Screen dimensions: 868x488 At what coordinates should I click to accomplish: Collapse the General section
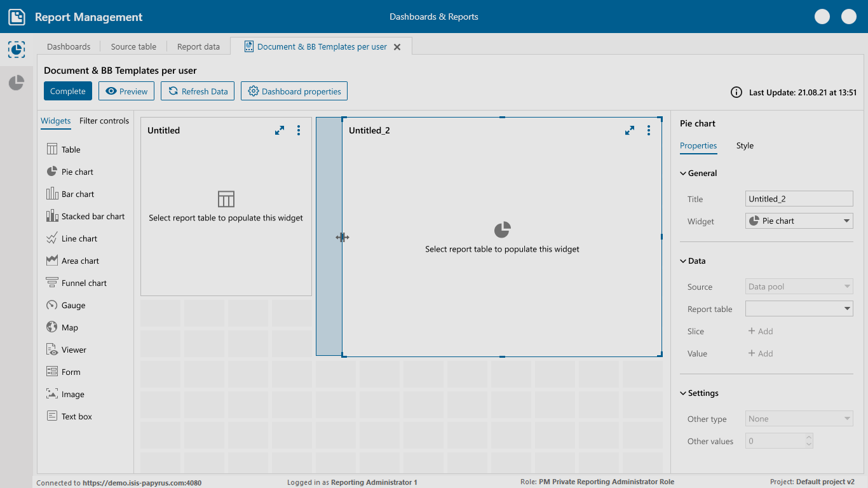click(683, 173)
